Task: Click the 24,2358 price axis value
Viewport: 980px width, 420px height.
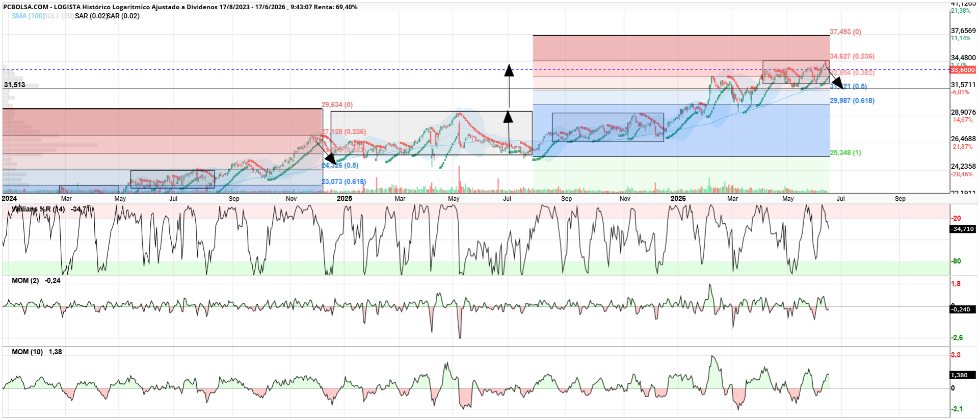Action: point(963,166)
